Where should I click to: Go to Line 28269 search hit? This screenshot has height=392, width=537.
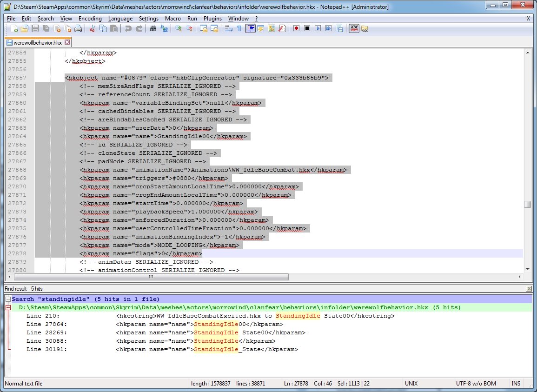pos(272,333)
